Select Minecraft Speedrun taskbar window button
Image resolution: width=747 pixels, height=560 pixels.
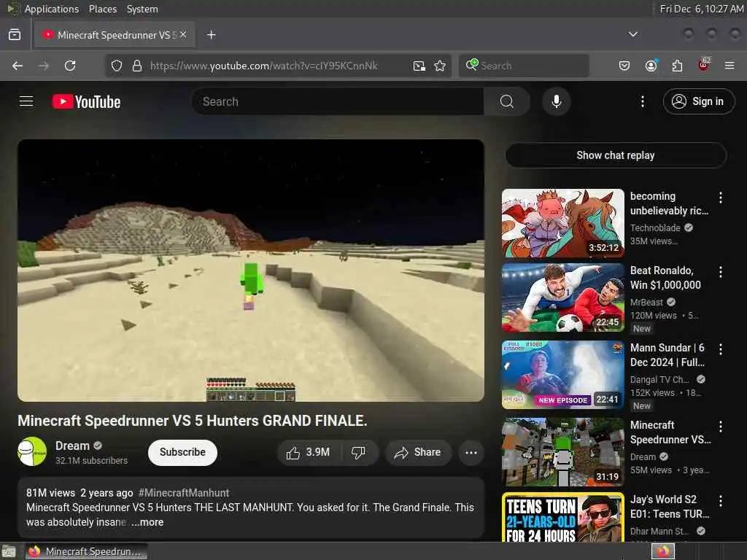(86, 551)
